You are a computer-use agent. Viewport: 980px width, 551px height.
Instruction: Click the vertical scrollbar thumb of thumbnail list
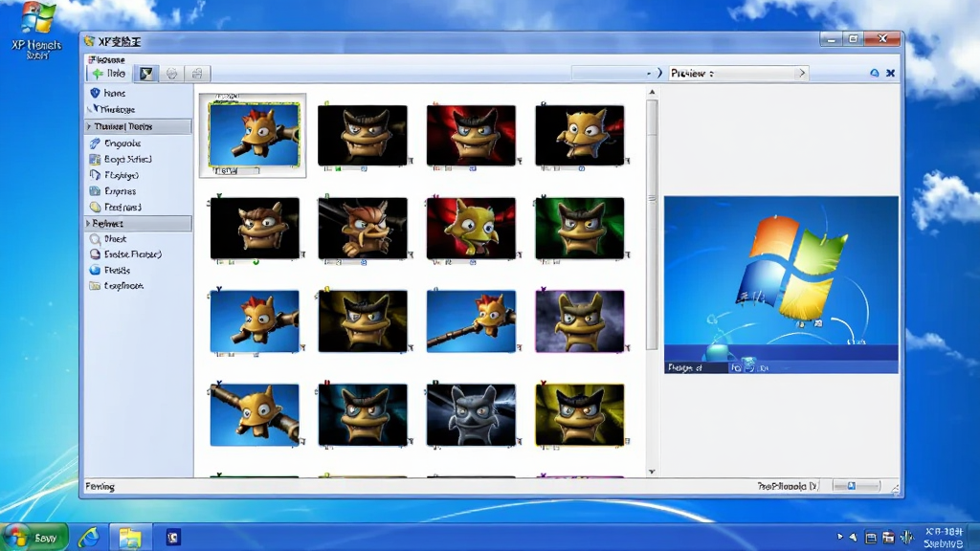[652, 225]
